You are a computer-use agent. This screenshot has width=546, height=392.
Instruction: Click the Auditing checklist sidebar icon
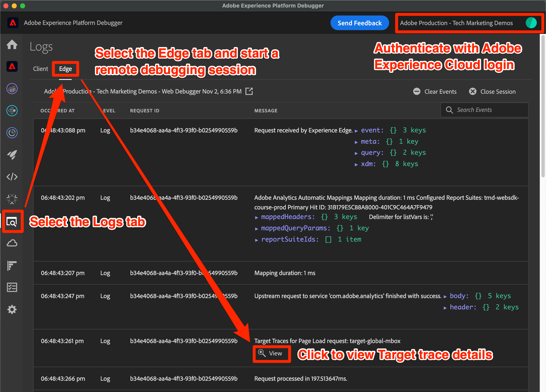tap(12, 287)
